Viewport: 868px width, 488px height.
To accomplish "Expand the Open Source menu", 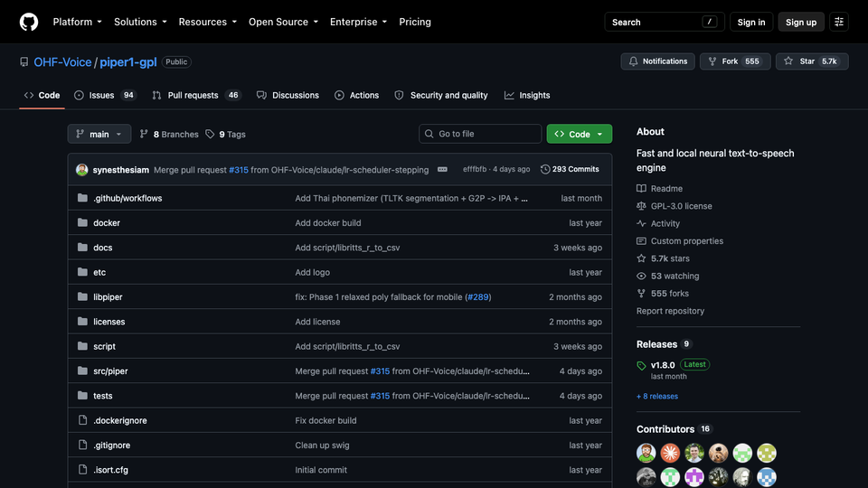I will (x=283, y=22).
